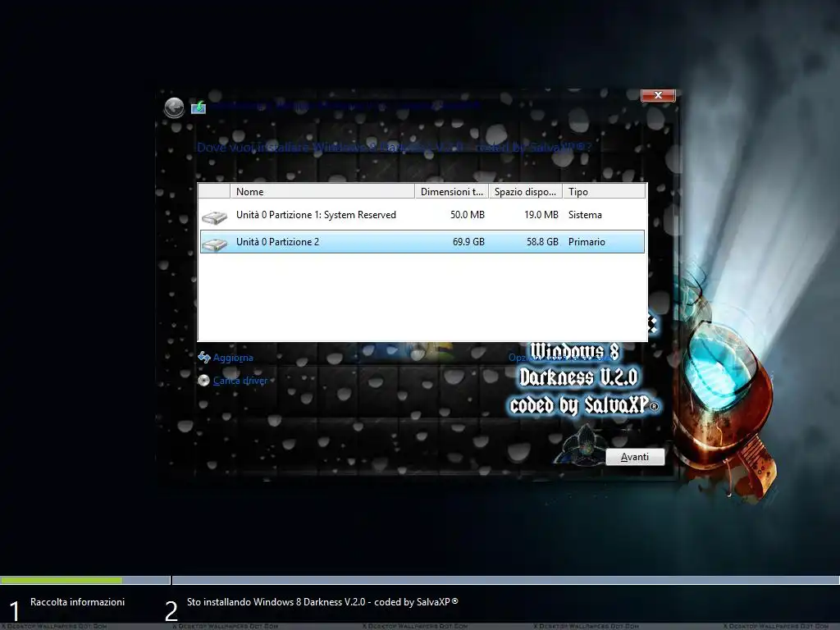Image resolution: width=840 pixels, height=630 pixels.
Task: Click the 58.8 GB free space cell
Action: 542,242
